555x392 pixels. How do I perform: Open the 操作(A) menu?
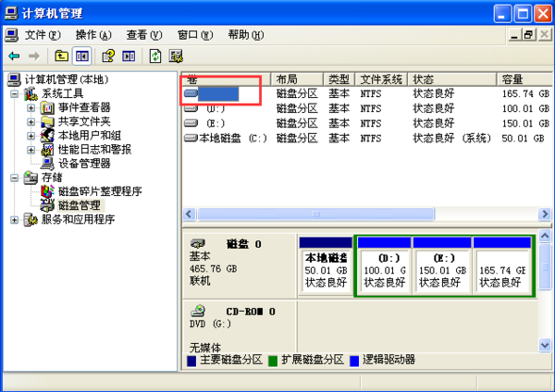click(93, 35)
